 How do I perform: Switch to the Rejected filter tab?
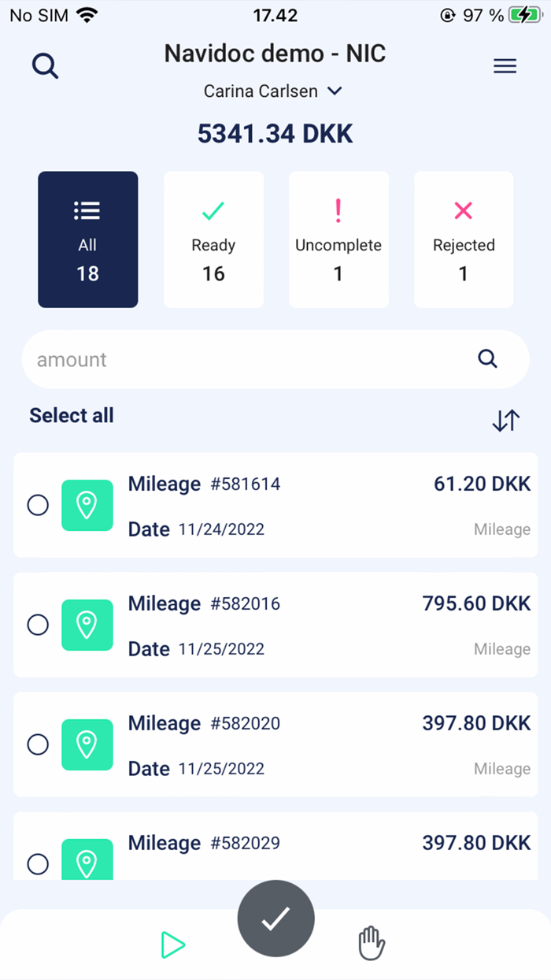coord(464,239)
